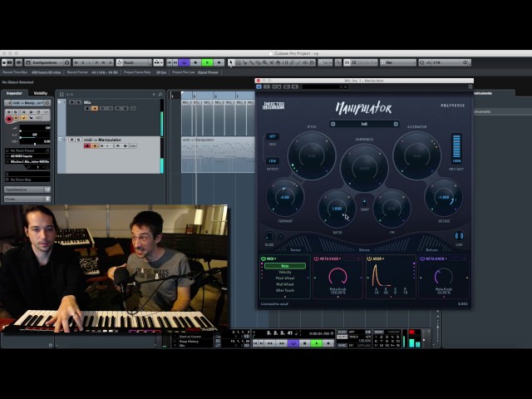Click the Stop button in the top toolbar

pos(195,63)
